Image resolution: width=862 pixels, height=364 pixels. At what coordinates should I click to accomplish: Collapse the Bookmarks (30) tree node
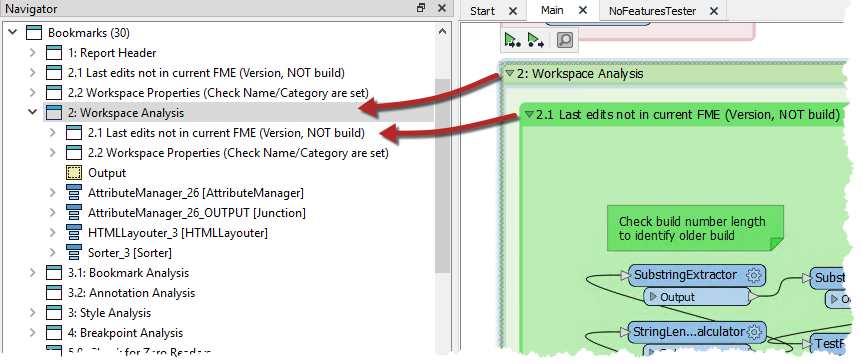click(x=13, y=33)
